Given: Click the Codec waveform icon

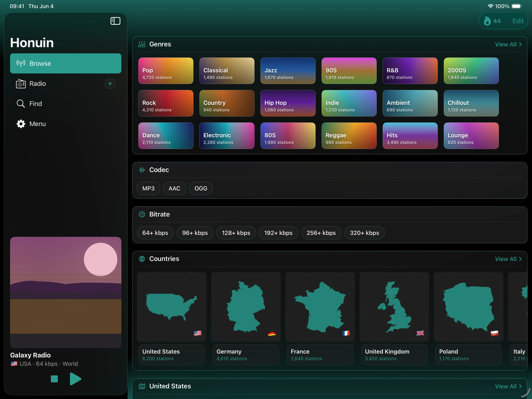Looking at the screenshot, I should tap(142, 170).
